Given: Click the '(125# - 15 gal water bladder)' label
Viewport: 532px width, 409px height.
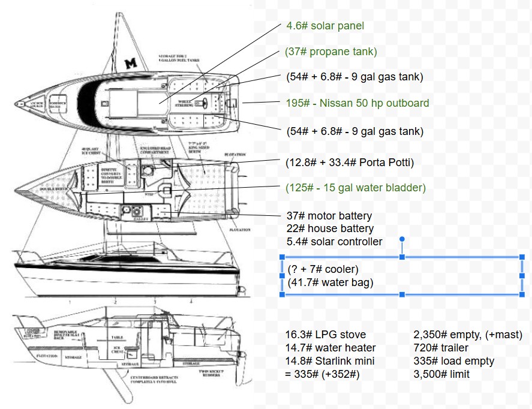Looking at the screenshot, I should [x=356, y=188].
